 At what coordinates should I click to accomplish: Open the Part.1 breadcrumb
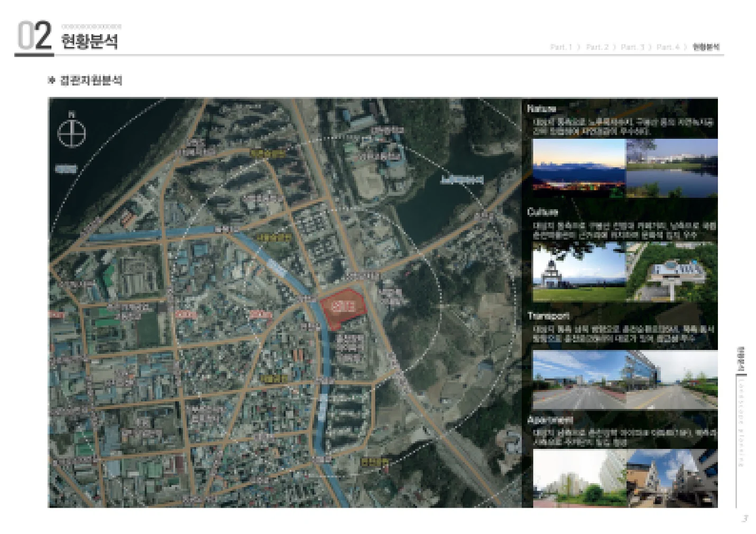point(561,47)
